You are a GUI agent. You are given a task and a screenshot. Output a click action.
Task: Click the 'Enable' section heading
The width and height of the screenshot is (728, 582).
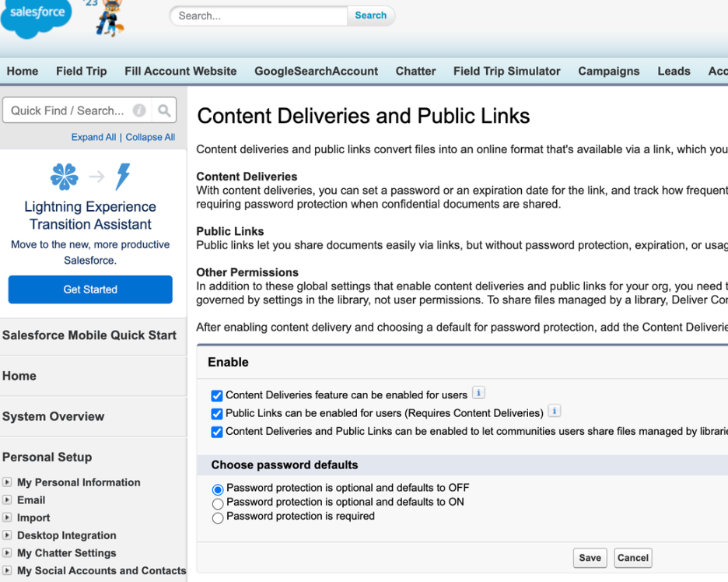coord(228,363)
